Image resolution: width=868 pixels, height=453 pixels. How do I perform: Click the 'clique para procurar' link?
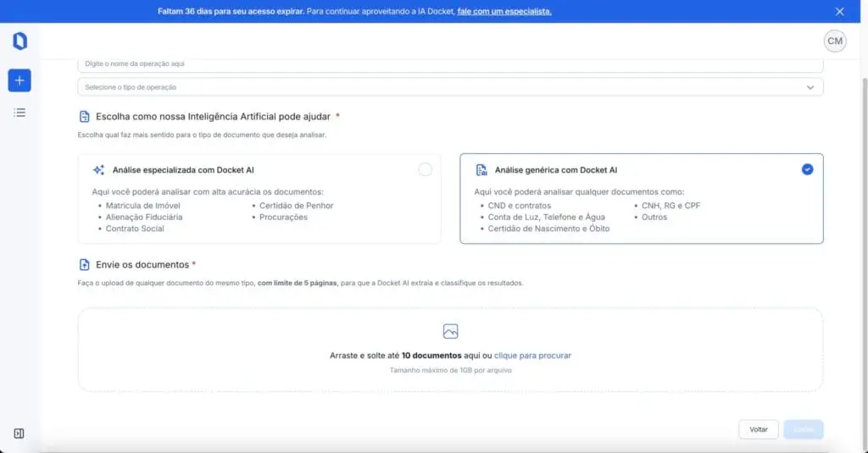pyautogui.click(x=532, y=355)
